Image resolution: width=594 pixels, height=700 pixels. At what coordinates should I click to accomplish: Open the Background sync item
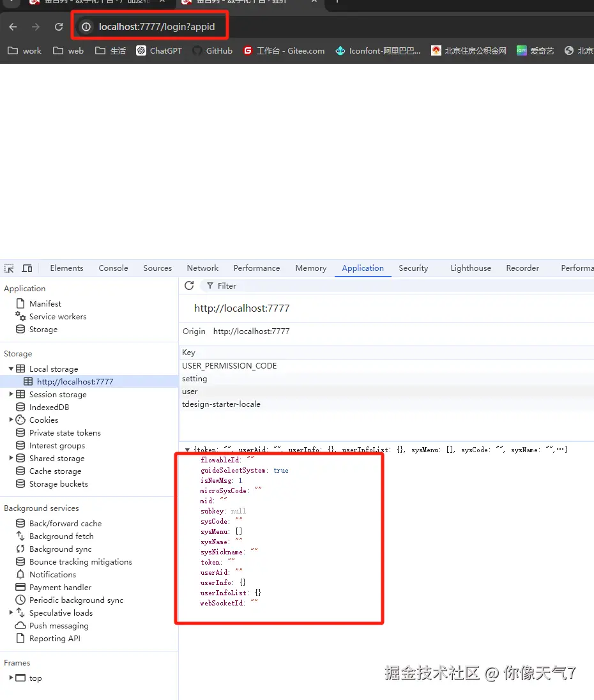click(60, 549)
